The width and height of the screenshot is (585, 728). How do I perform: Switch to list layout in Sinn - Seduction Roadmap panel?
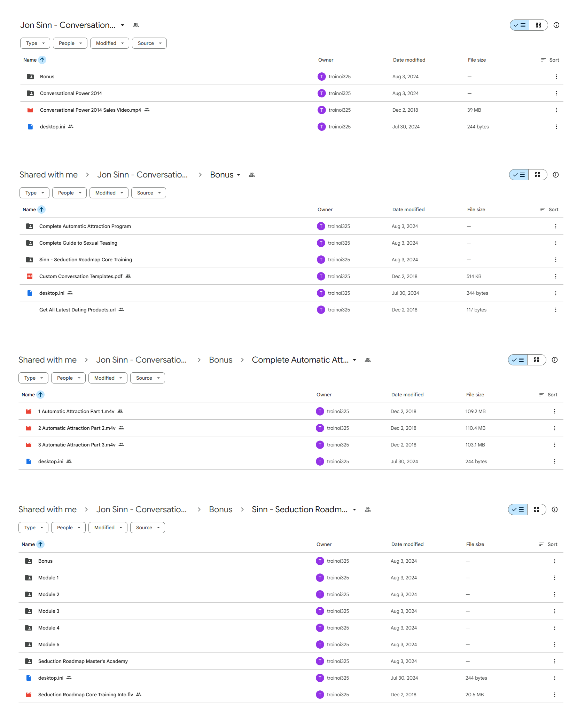click(518, 509)
